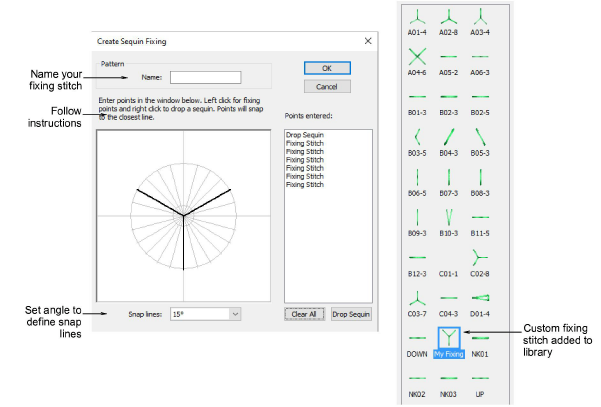The width and height of the screenshot is (601, 407).
Task: Select the My Fixing custom stitch
Action: pyautogui.click(x=449, y=340)
